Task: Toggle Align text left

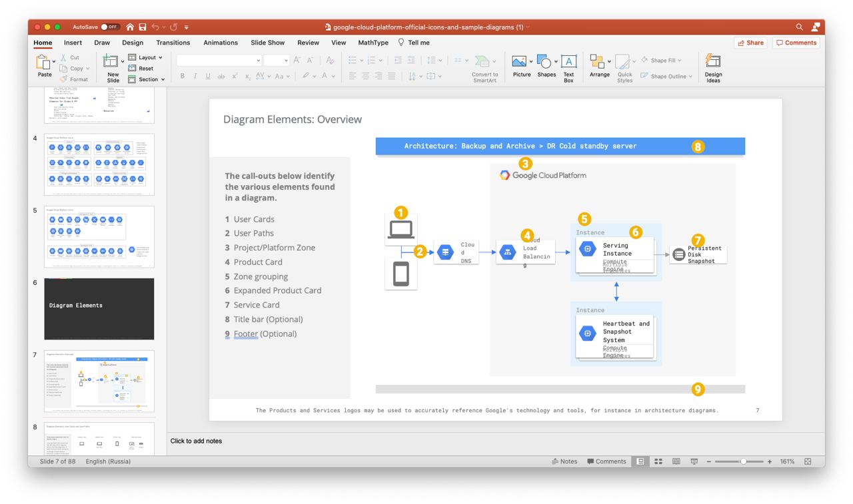Action: (353, 77)
